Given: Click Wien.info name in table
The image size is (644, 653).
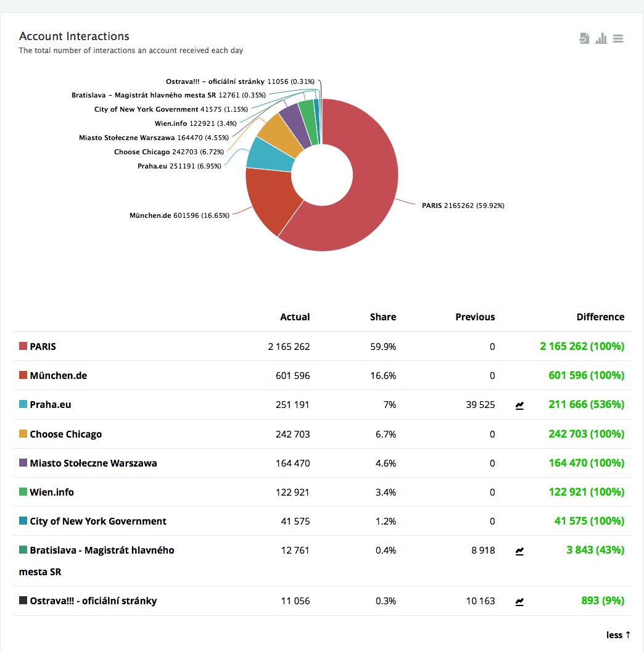Looking at the screenshot, I should click(x=52, y=493).
